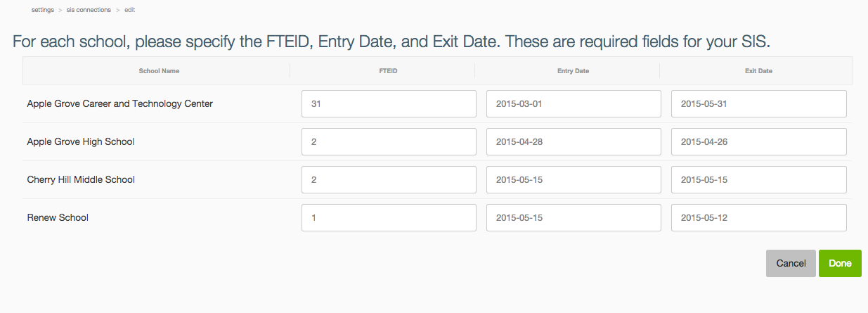This screenshot has width=868, height=313.
Task: Select Exit Date field showing 2015-04-26
Action: [x=758, y=141]
